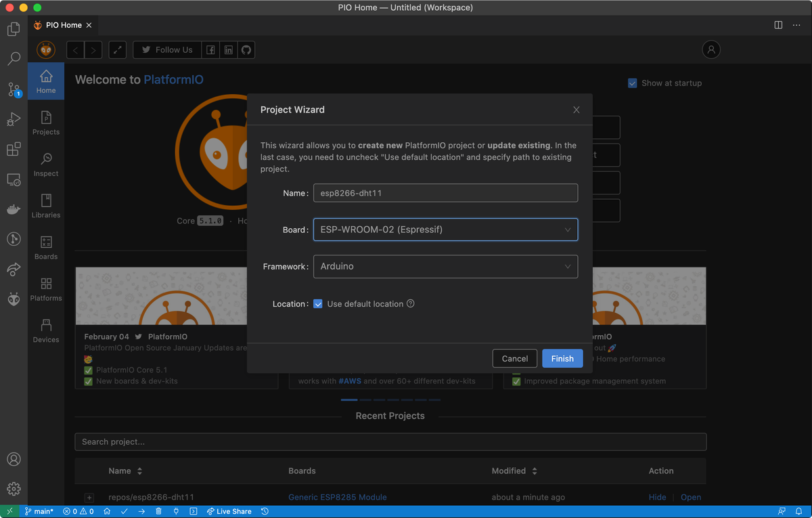Open PlatformIO Facebook page
Screen dimensions: 812x518
point(211,50)
